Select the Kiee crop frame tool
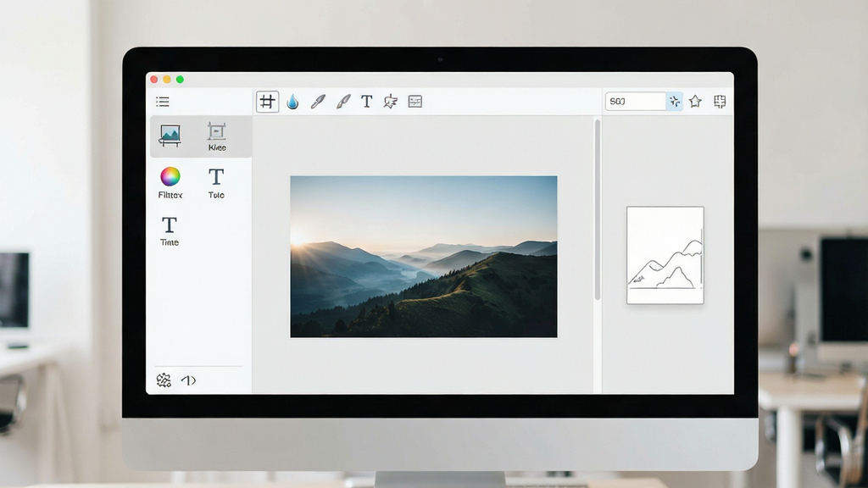This screenshot has width=868, height=488. point(216,136)
